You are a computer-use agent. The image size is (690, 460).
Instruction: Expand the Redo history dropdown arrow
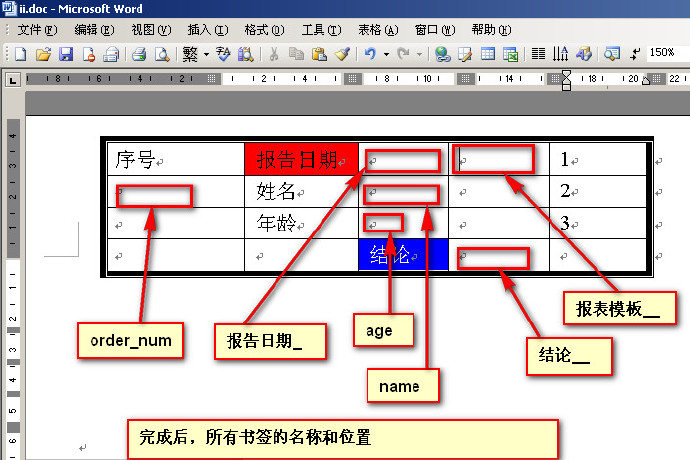tap(419, 55)
